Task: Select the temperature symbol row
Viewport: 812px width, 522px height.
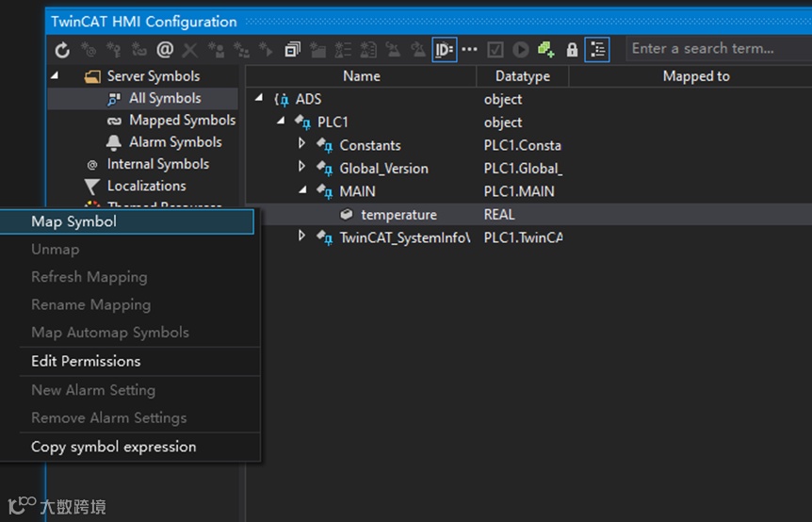Action: [528, 215]
